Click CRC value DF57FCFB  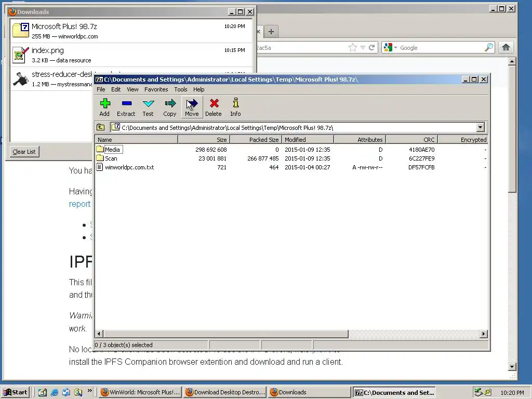[x=421, y=167]
